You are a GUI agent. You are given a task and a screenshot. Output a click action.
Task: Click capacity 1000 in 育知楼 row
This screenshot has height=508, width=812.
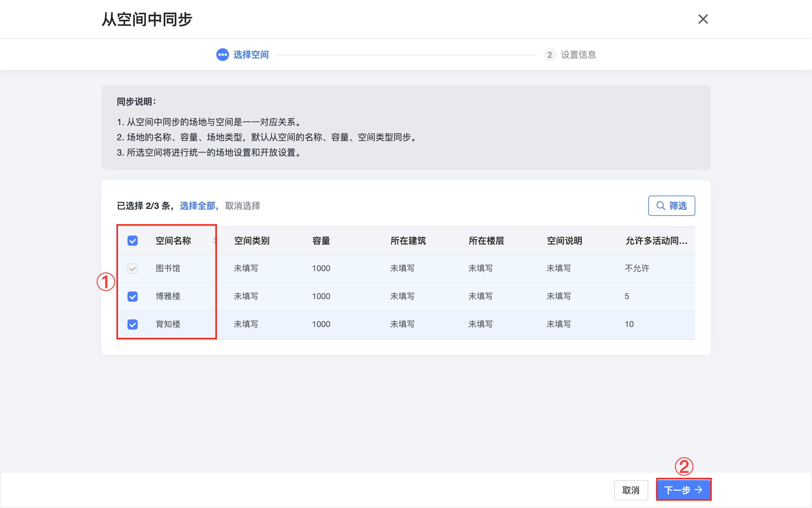pyautogui.click(x=321, y=324)
